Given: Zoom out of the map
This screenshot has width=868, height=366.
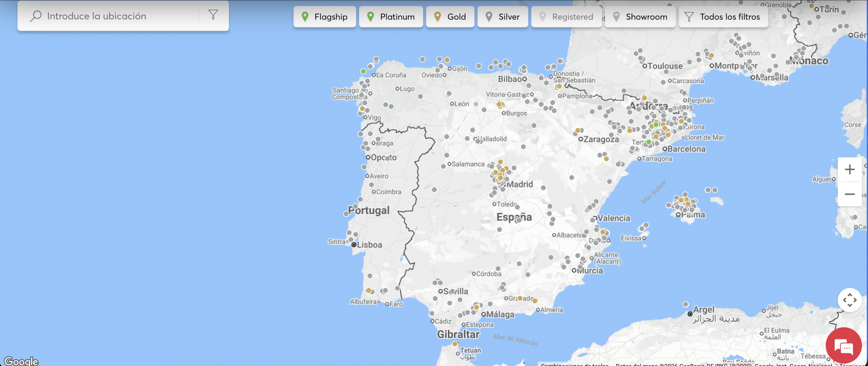Looking at the screenshot, I should 849,194.
